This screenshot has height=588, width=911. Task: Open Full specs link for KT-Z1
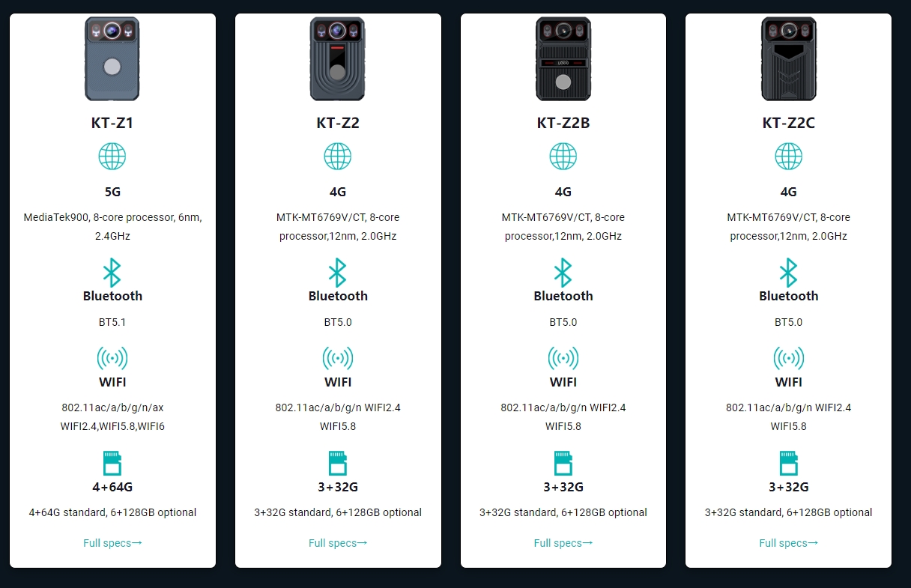click(x=112, y=543)
